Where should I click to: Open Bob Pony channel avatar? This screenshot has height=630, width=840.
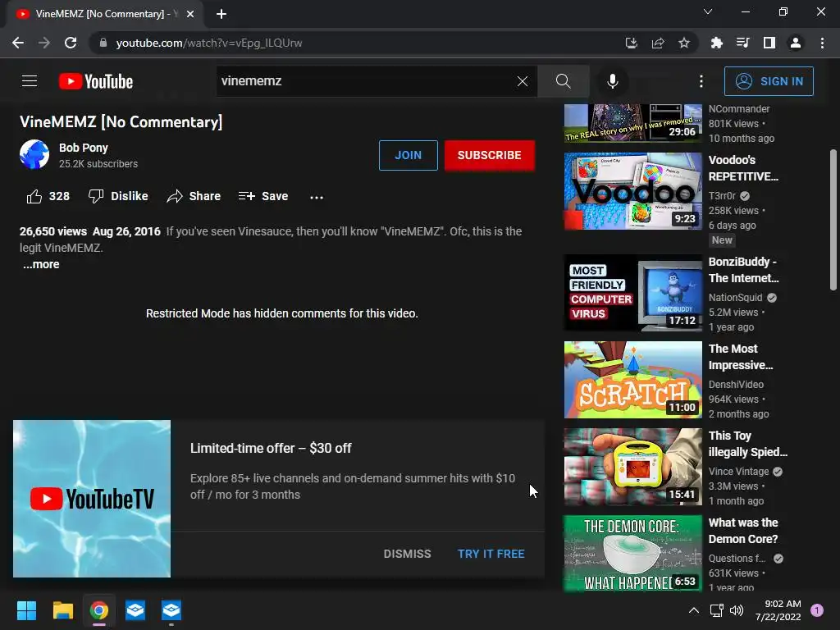coord(34,155)
